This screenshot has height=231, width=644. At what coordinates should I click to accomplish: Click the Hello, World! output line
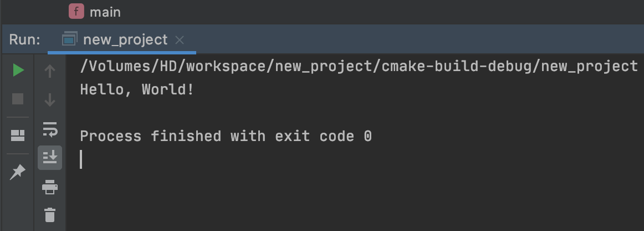(x=137, y=89)
